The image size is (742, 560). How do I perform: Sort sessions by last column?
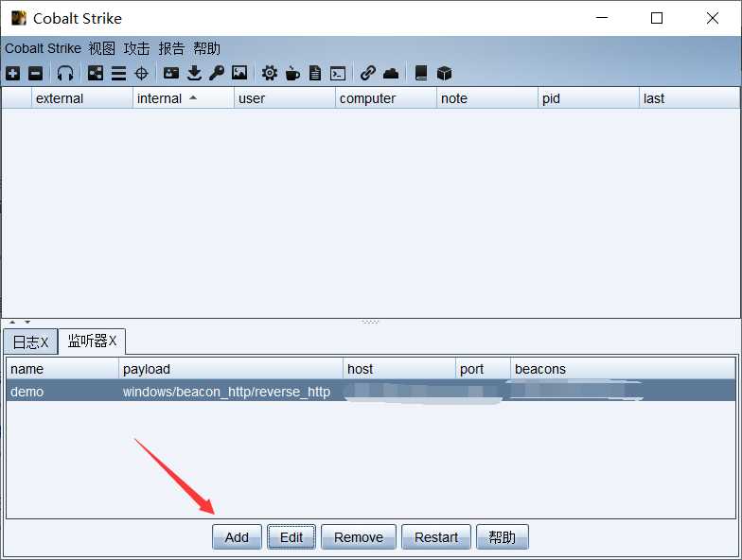[689, 98]
